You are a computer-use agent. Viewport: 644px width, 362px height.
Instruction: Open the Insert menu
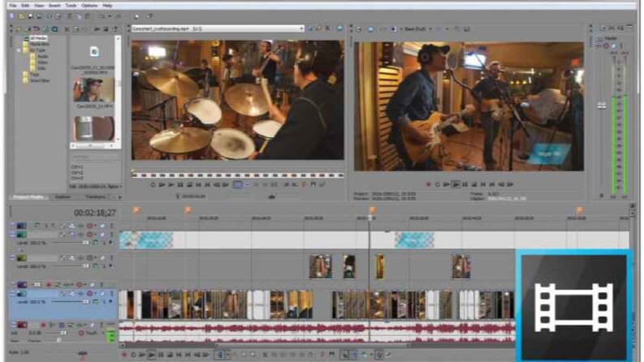[x=54, y=6]
